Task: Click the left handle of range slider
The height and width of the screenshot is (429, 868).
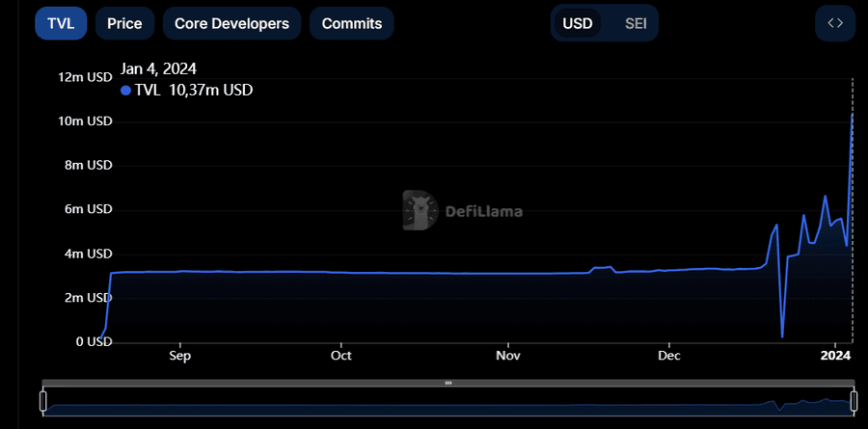Action: pyautogui.click(x=43, y=400)
